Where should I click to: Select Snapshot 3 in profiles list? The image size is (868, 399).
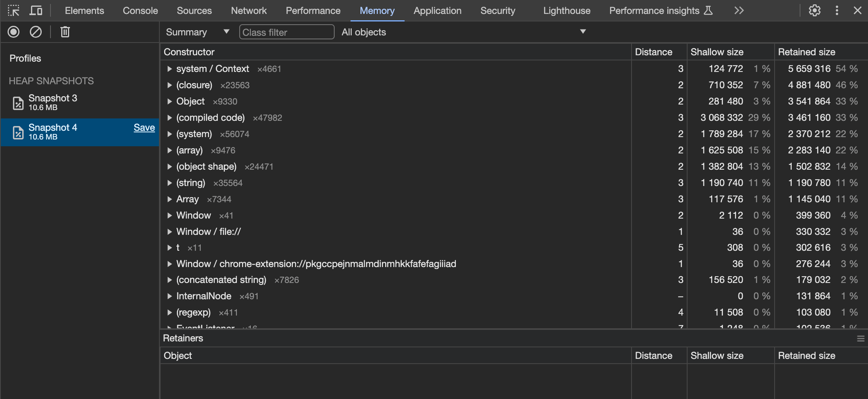pos(79,103)
